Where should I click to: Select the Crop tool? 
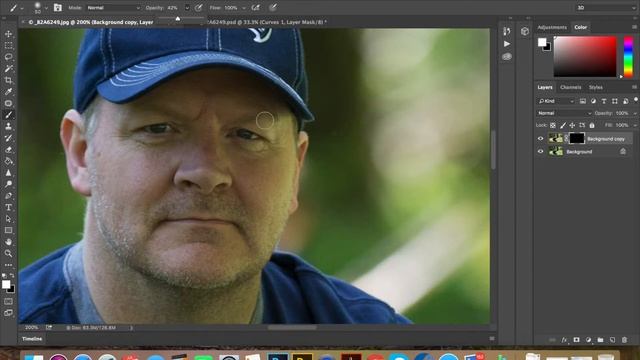8,80
